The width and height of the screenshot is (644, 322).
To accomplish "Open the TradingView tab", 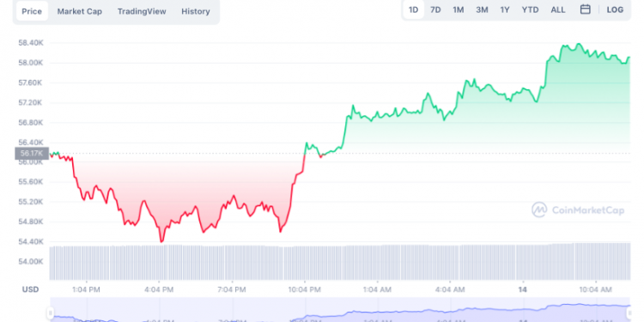I will [x=142, y=11].
